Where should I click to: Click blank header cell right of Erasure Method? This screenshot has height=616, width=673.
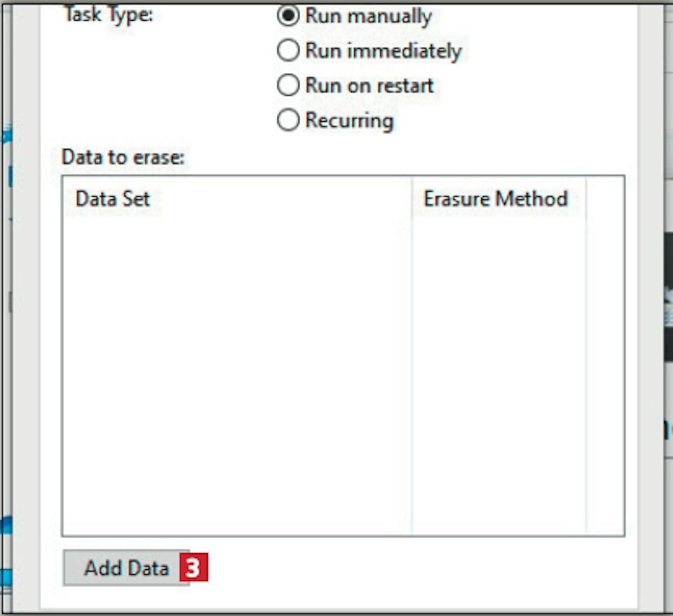click(605, 199)
